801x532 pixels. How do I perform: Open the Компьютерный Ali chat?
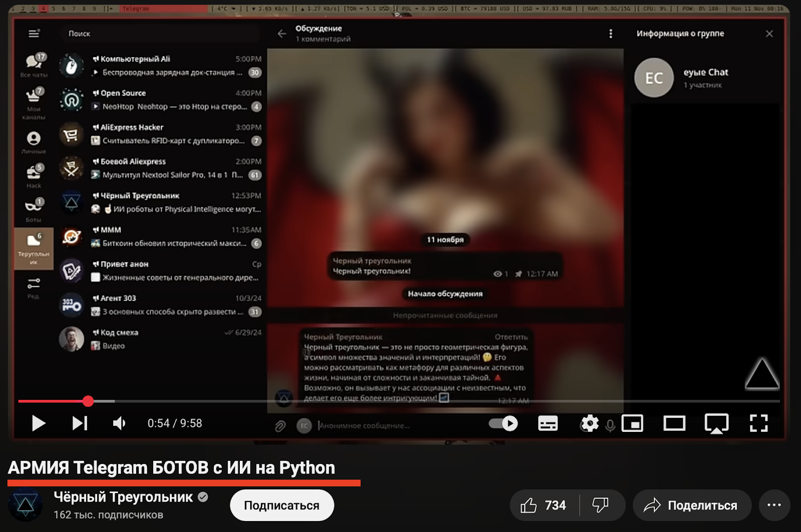click(160, 66)
